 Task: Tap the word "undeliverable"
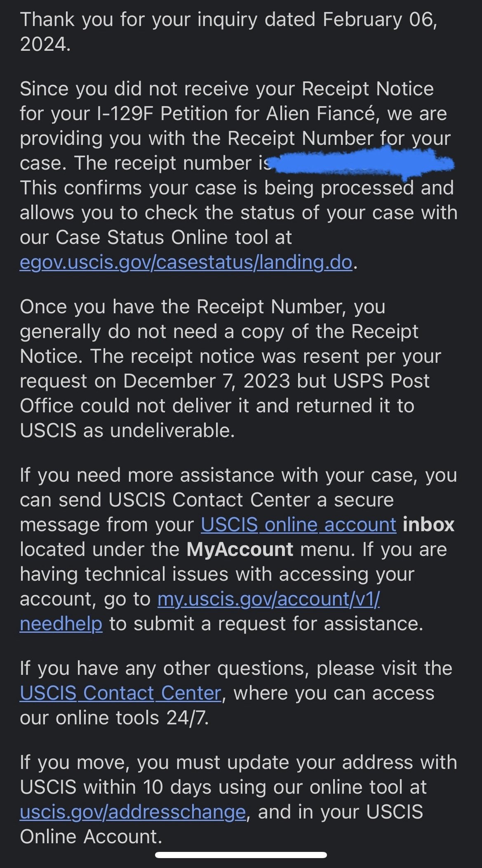coord(172,431)
